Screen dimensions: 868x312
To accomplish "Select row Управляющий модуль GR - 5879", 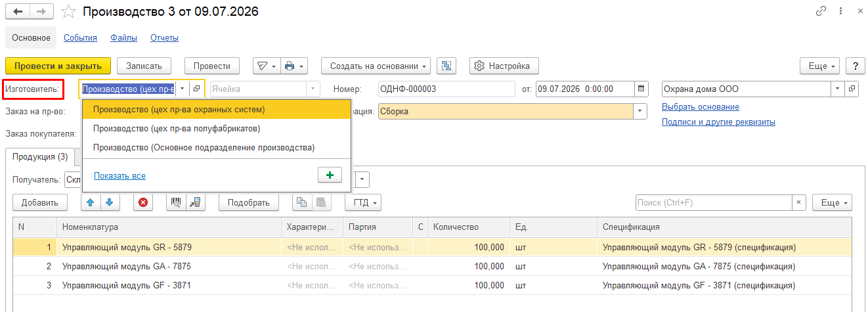I will point(433,248).
